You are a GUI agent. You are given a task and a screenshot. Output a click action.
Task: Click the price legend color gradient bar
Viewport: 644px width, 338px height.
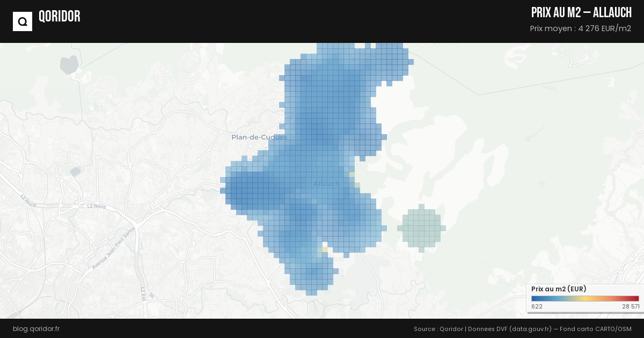coord(585,299)
